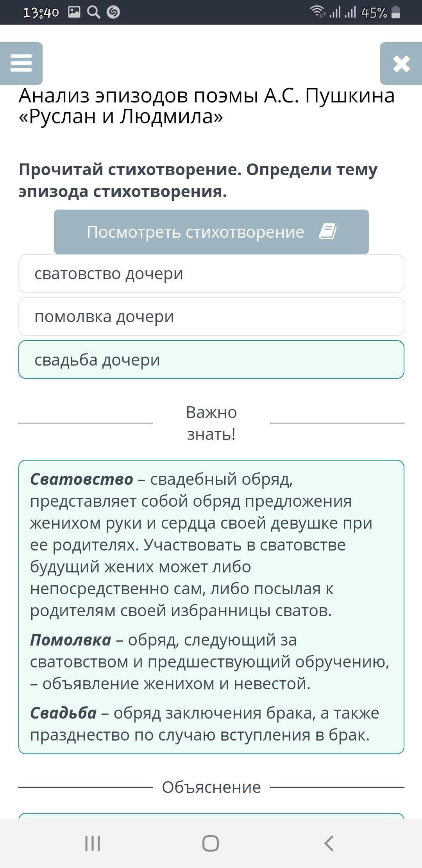Tap the Объяснение section heading
The image size is (422, 868).
(x=211, y=787)
